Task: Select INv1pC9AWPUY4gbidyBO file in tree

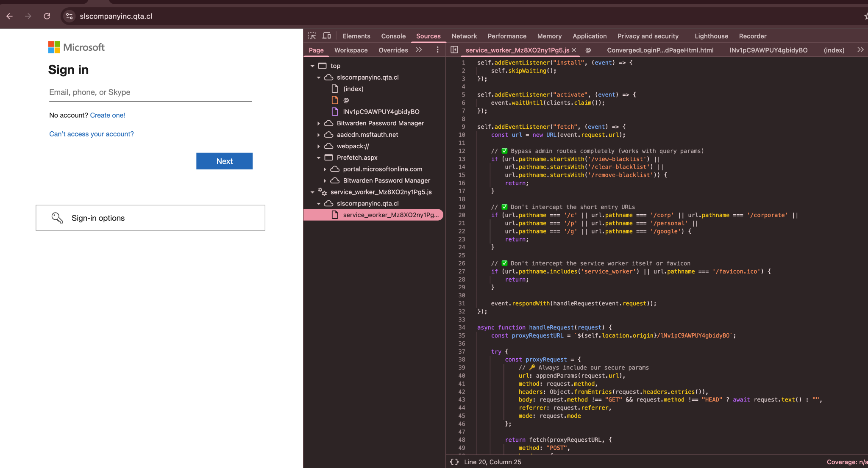Action: click(381, 112)
